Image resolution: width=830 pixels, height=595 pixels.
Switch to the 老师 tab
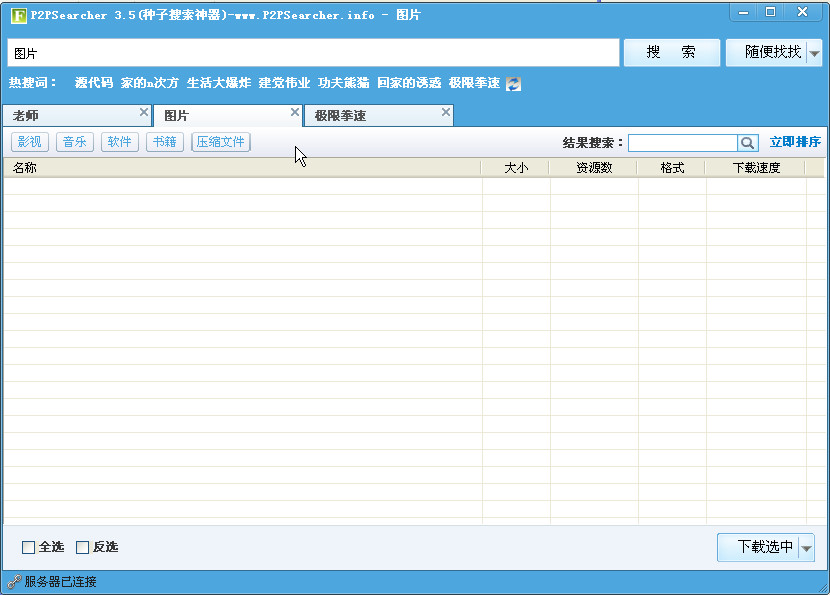click(77, 116)
